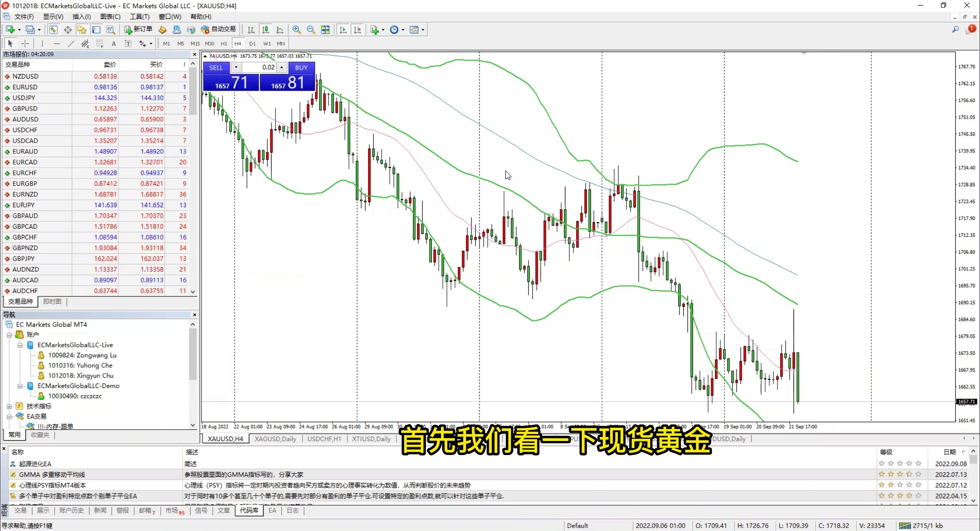Click the blue SELL button

[216, 67]
